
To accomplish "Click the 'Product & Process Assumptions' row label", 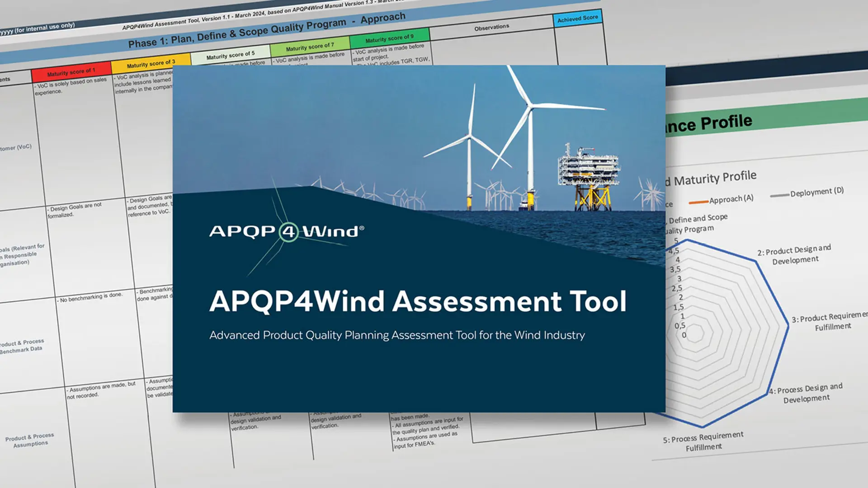I will (29, 440).
